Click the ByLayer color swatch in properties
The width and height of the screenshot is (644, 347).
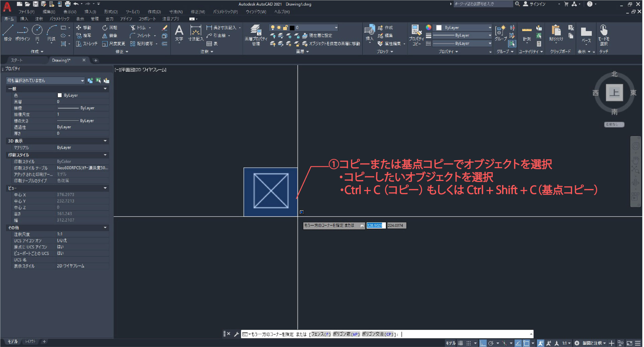pyautogui.click(x=60, y=95)
